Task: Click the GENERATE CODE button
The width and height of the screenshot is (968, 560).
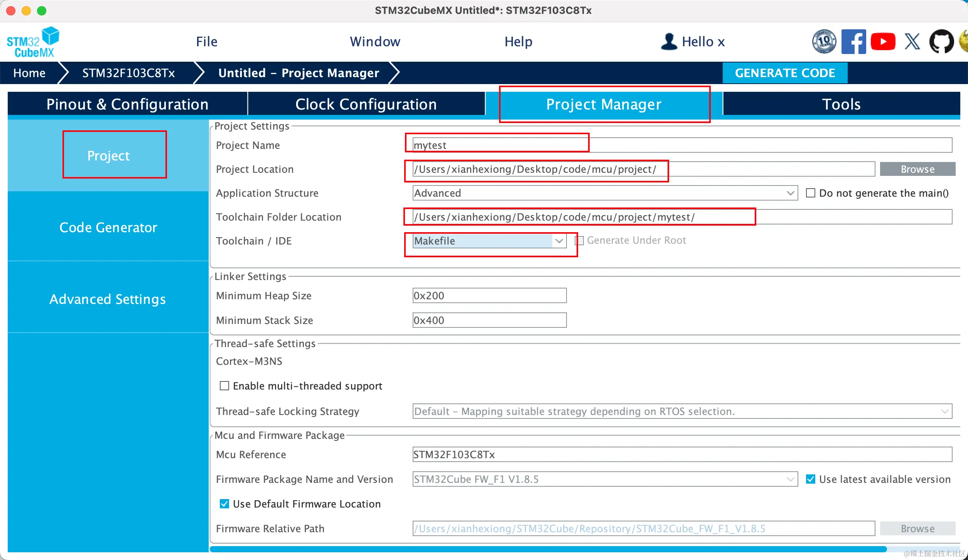Action: (x=785, y=73)
